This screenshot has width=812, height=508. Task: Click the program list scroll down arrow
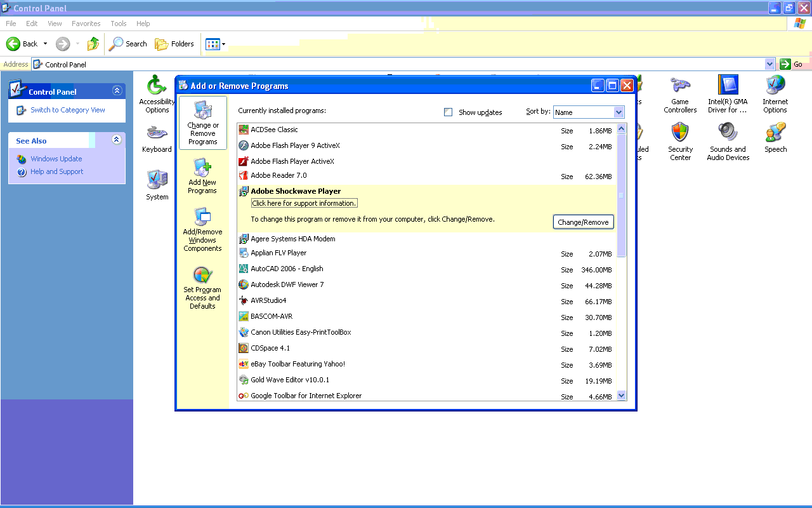(621, 396)
